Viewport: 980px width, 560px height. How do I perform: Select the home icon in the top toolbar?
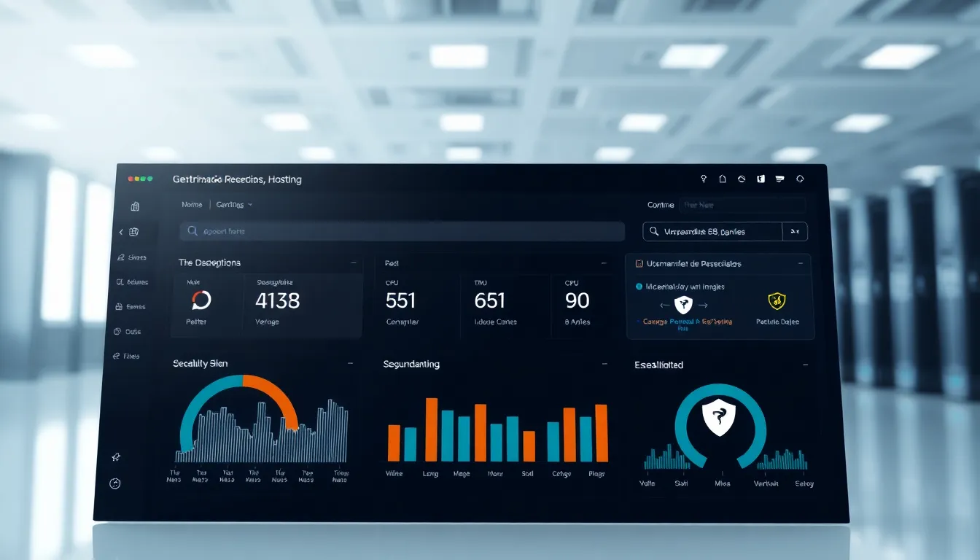point(722,178)
